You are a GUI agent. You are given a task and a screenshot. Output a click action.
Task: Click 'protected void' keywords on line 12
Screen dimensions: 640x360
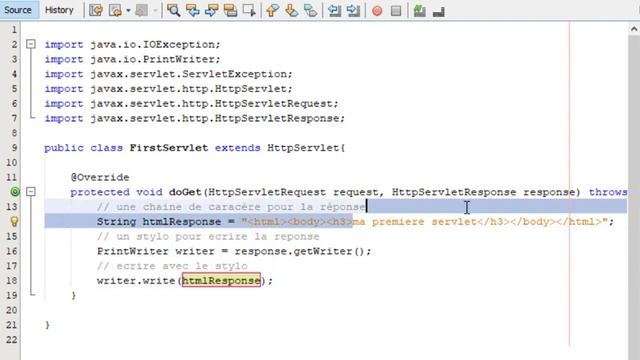[116, 192]
